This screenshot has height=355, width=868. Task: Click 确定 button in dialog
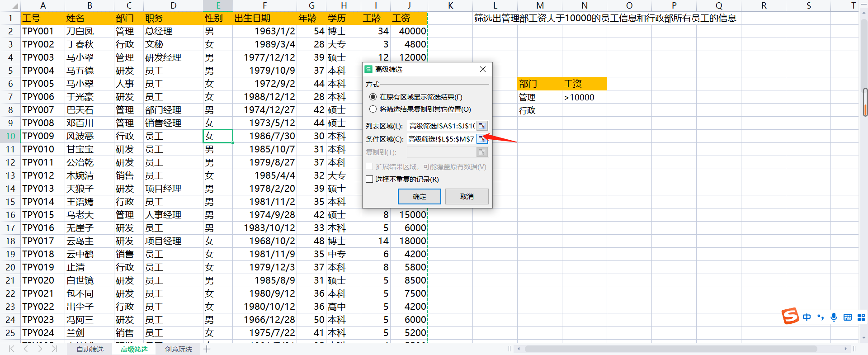tap(420, 196)
